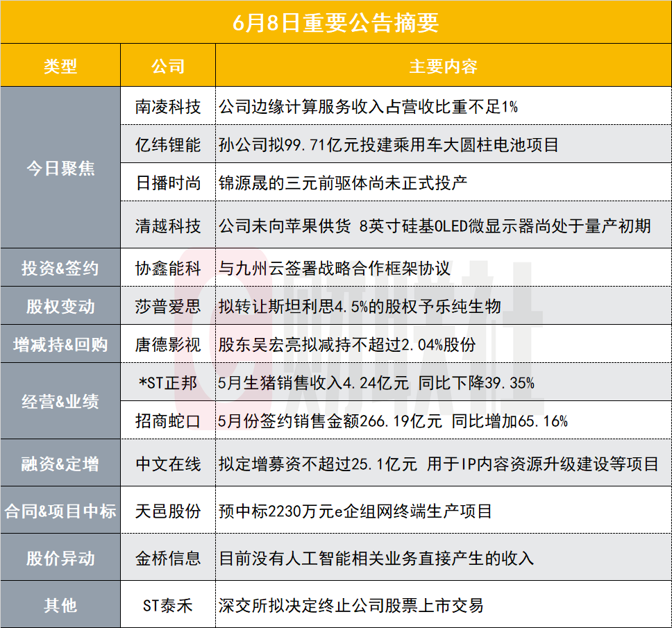Select the 增减持&回购 category cell

click(x=60, y=344)
